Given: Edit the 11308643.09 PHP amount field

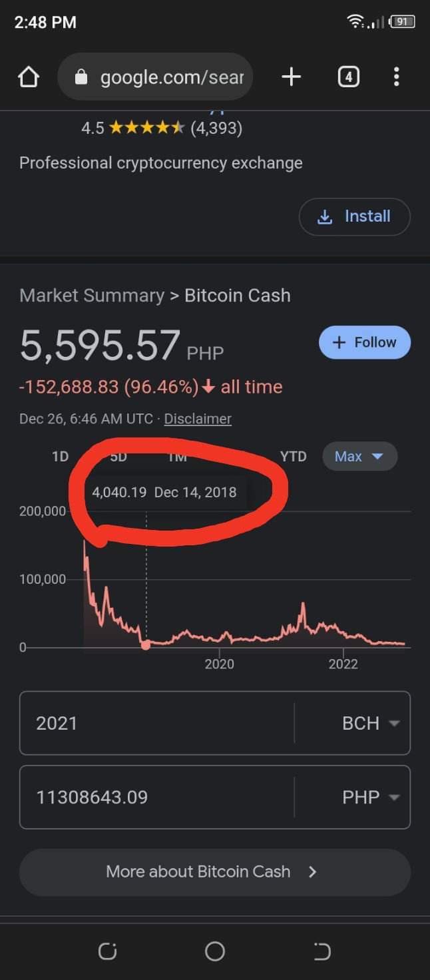Looking at the screenshot, I should tap(157, 798).
